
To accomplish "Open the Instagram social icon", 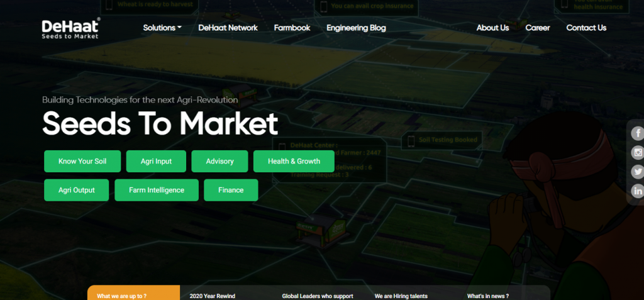I will (638, 153).
